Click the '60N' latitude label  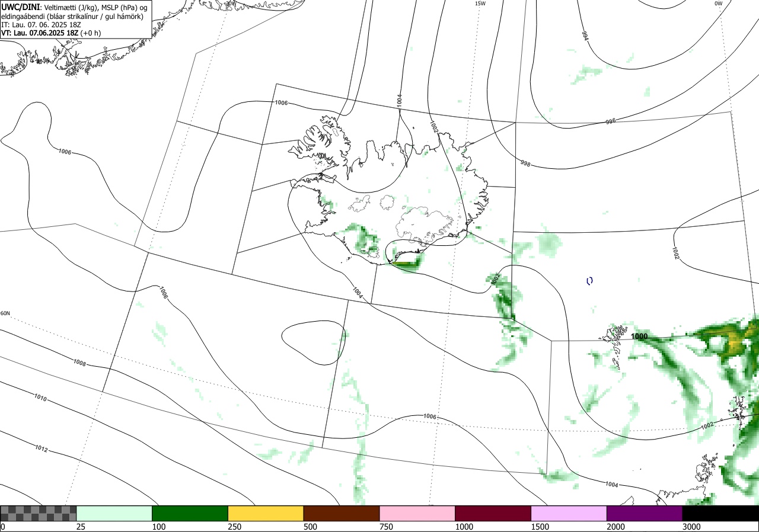5,313
